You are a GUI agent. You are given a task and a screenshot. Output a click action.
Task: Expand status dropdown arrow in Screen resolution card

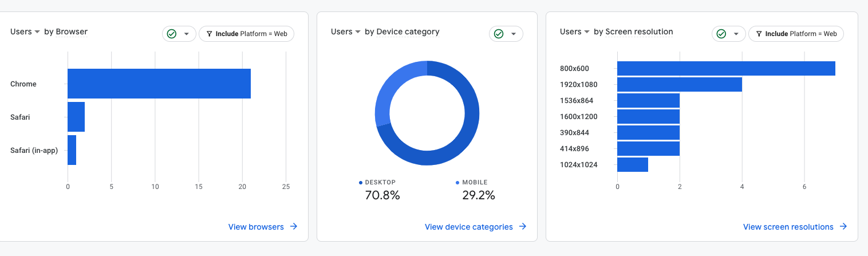(x=736, y=34)
